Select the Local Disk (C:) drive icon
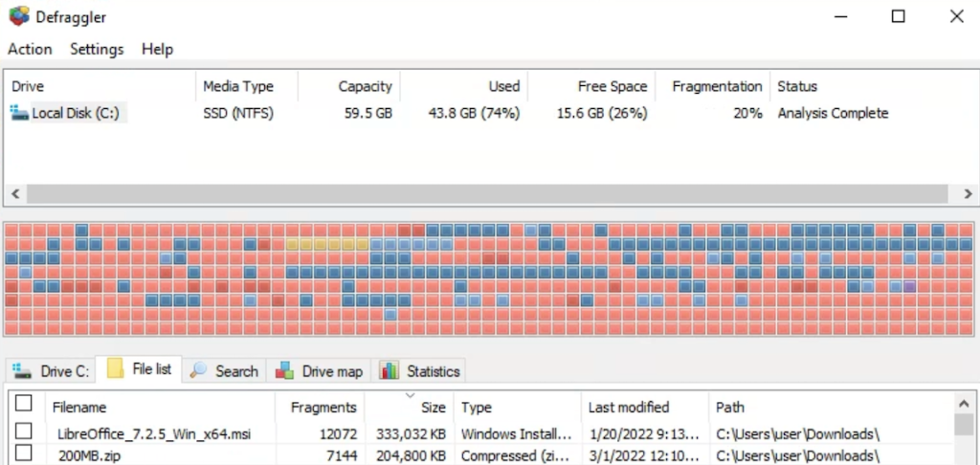The width and height of the screenshot is (980, 465). 20,114
